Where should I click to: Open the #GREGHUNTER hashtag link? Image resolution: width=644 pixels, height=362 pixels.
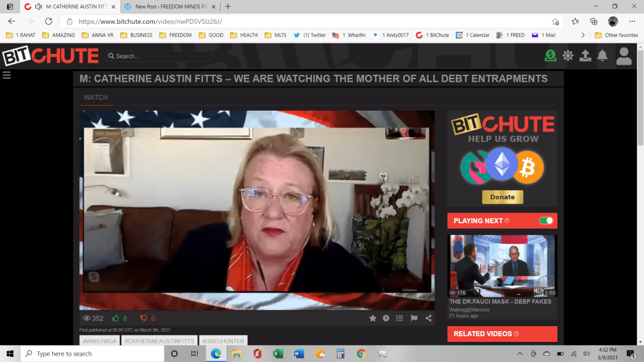(223, 341)
